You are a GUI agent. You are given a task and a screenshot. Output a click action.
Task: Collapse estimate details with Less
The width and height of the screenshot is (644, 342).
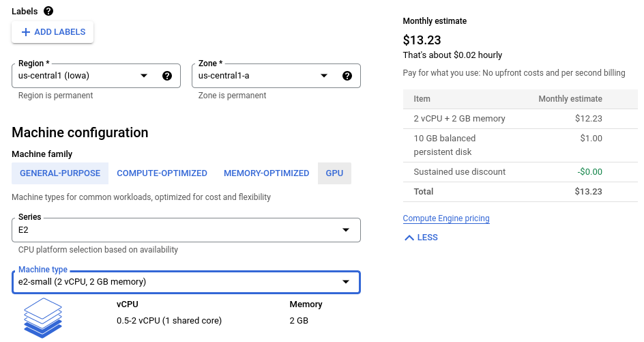coord(427,238)
